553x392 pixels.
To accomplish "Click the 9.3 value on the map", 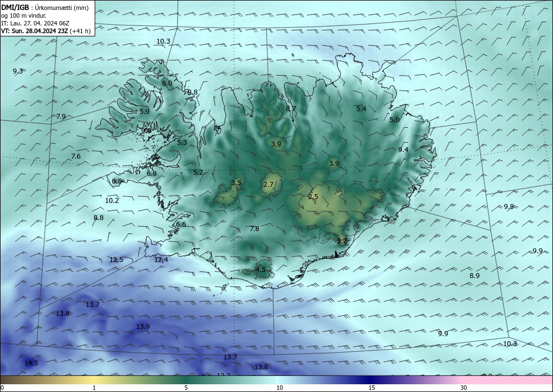I will coord(18,71).
